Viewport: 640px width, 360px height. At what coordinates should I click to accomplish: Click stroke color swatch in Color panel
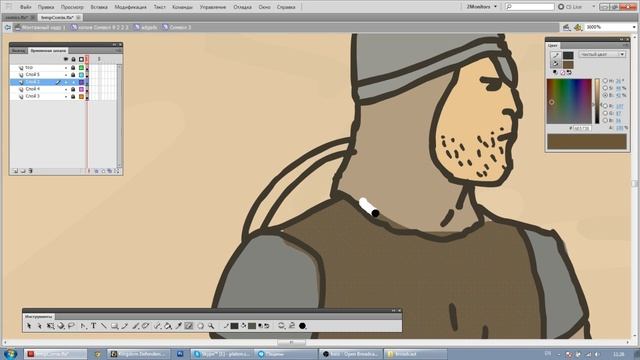[x=568, y=55]
